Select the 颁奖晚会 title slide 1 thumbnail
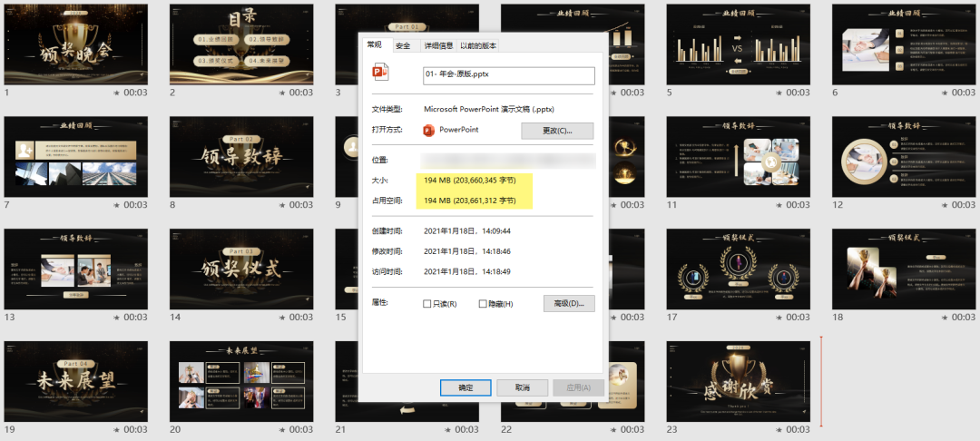The width and height of the screenshot is (980, 441). [76, 44]
